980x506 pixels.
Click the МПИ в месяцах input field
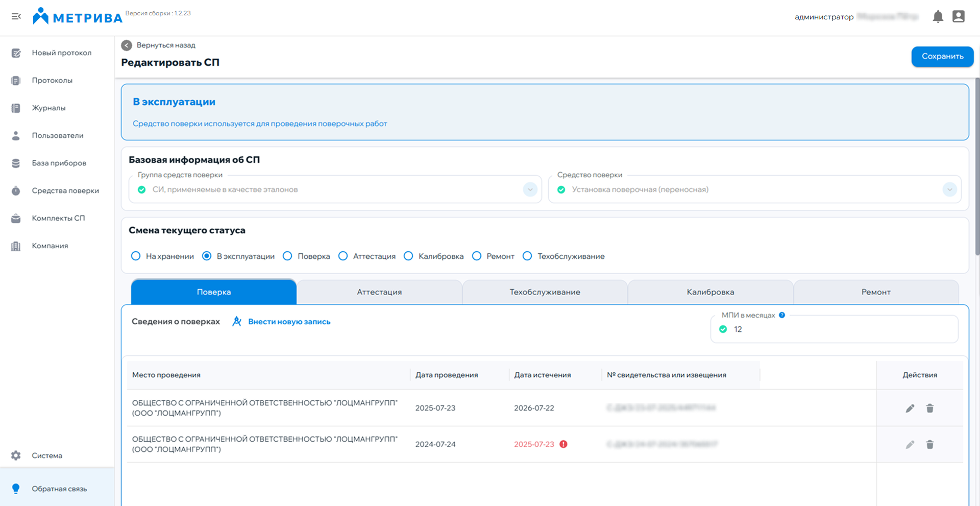point(842,329)
